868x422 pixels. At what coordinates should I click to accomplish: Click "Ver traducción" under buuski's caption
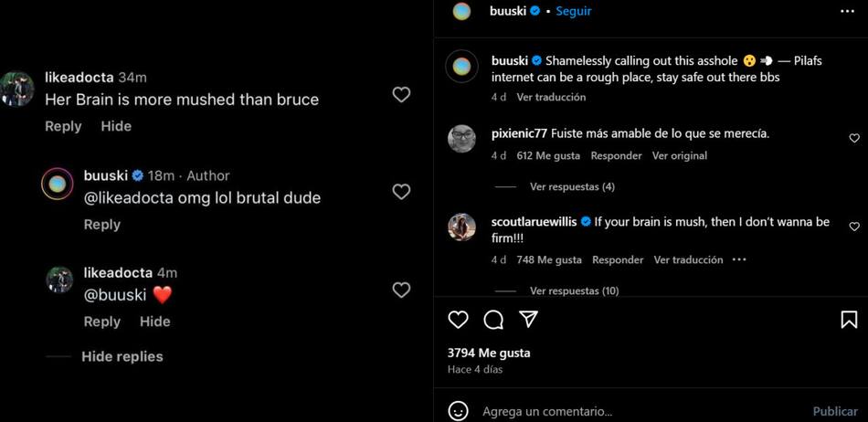coord(551,97)
